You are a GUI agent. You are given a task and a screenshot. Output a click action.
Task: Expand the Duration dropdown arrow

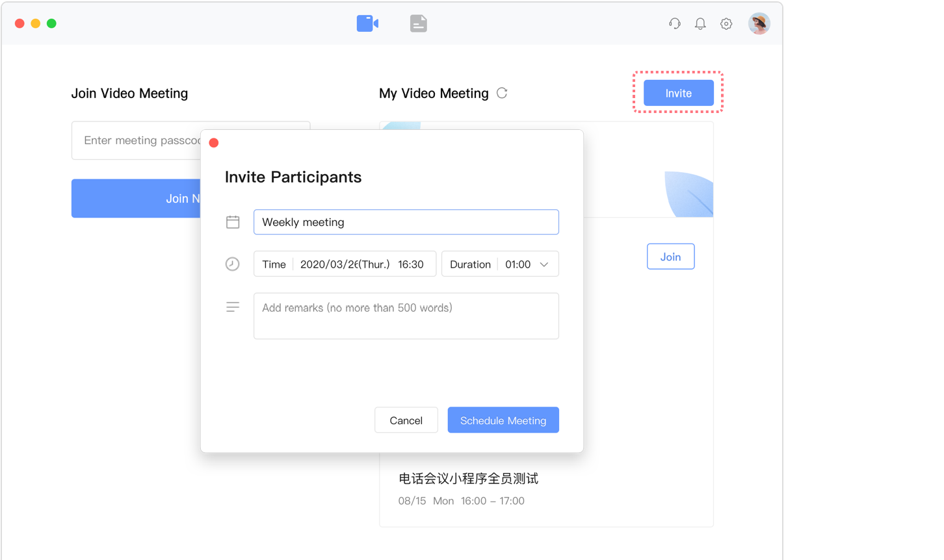[544, 264]
